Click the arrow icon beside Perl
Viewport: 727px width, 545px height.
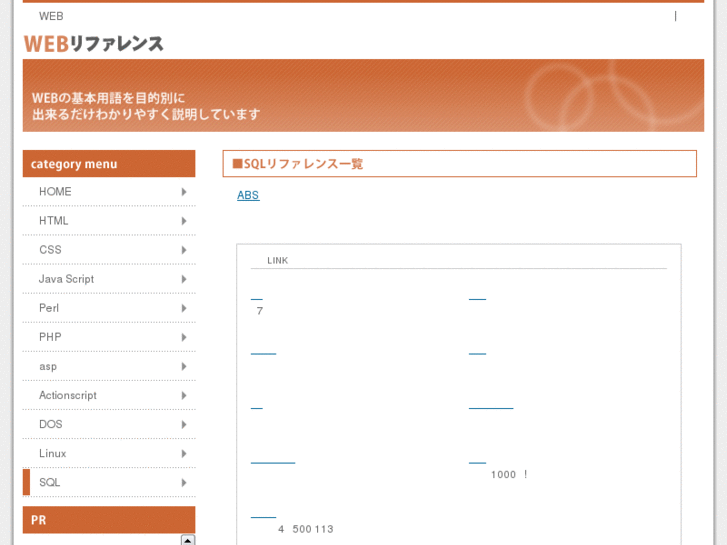(184, 308)
